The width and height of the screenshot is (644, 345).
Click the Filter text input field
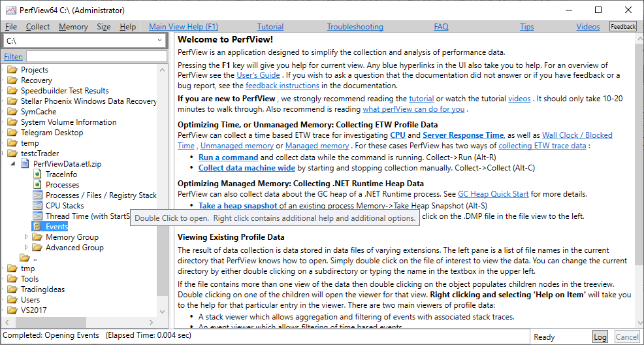(x=97, y=56)
